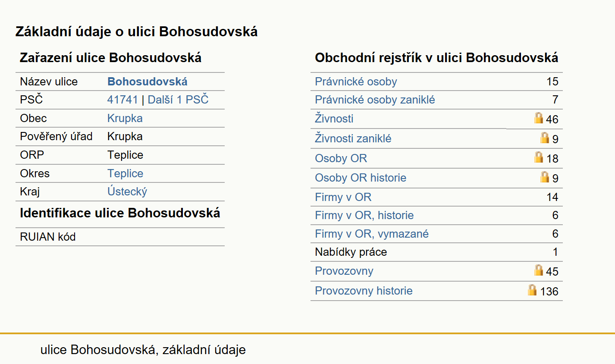
Task: Open Firmy v OR, vymazané link
Action: point(372,234)
